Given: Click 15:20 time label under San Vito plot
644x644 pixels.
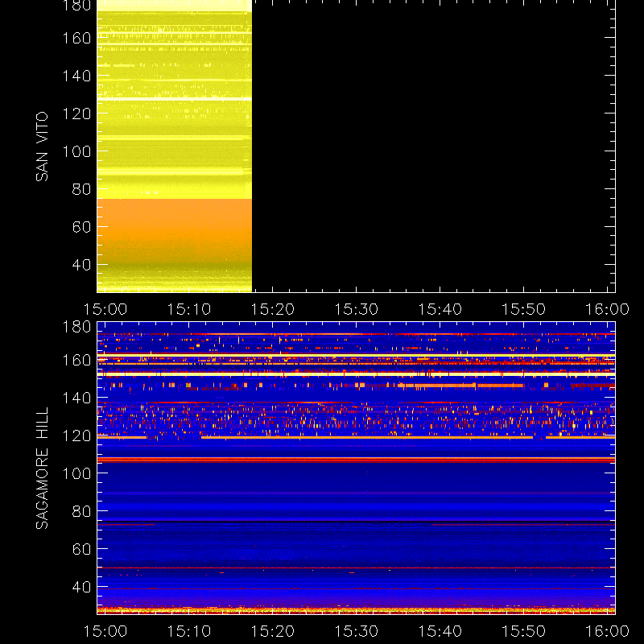Looking at the screenshot, I should [273, 309].
